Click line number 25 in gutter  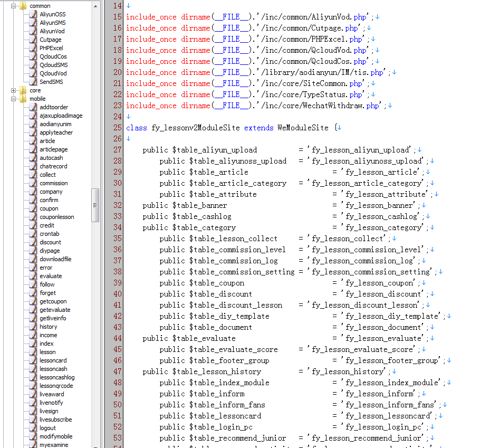point(118,128)
